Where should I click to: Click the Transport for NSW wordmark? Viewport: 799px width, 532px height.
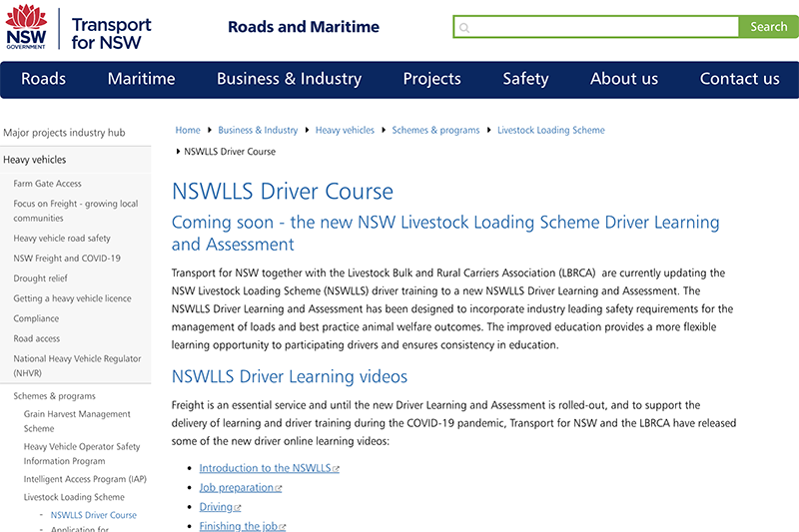111,34
